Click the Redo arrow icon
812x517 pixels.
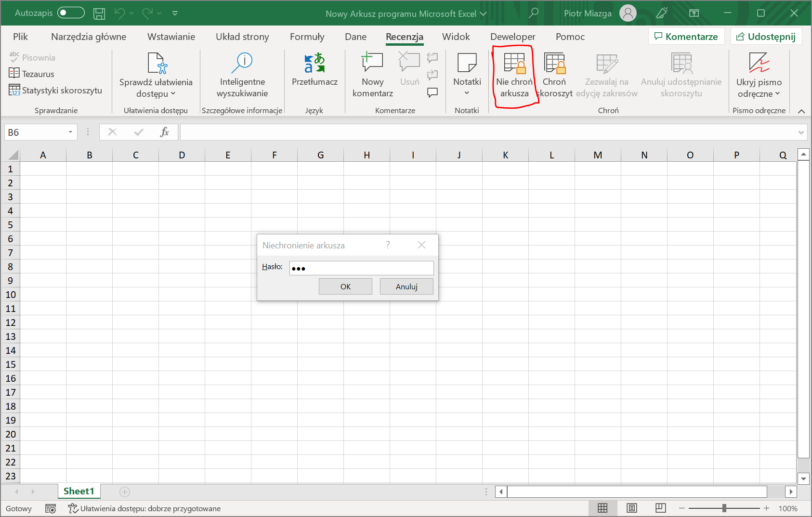[147, 13]
